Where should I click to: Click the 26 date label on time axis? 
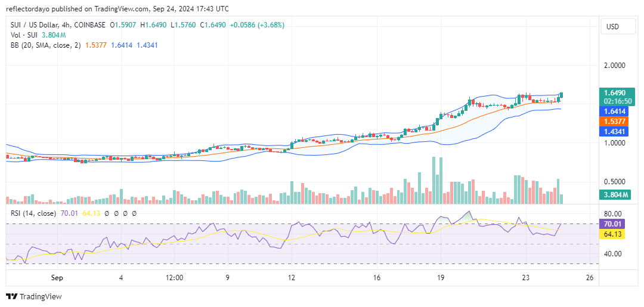coord(590,278)
